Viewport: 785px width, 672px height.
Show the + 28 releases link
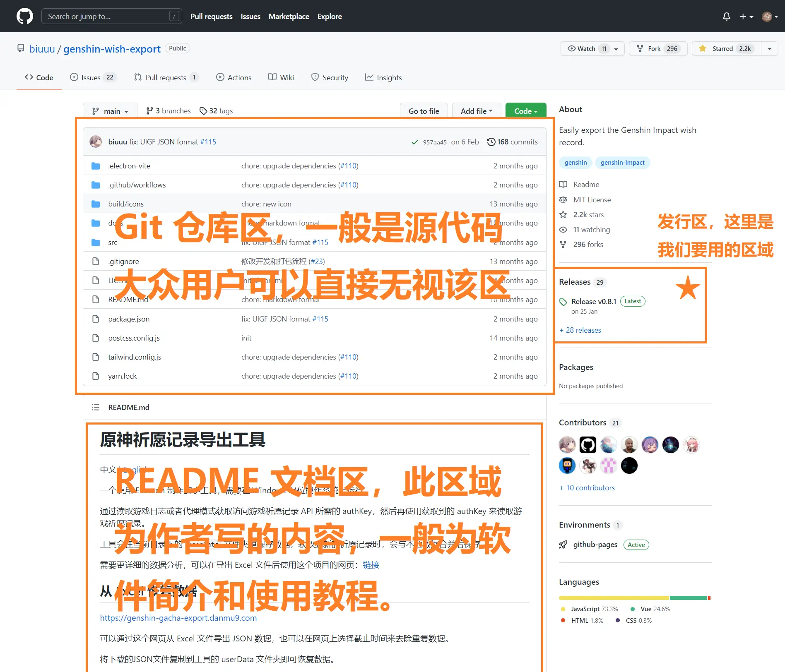click(580, 330)
